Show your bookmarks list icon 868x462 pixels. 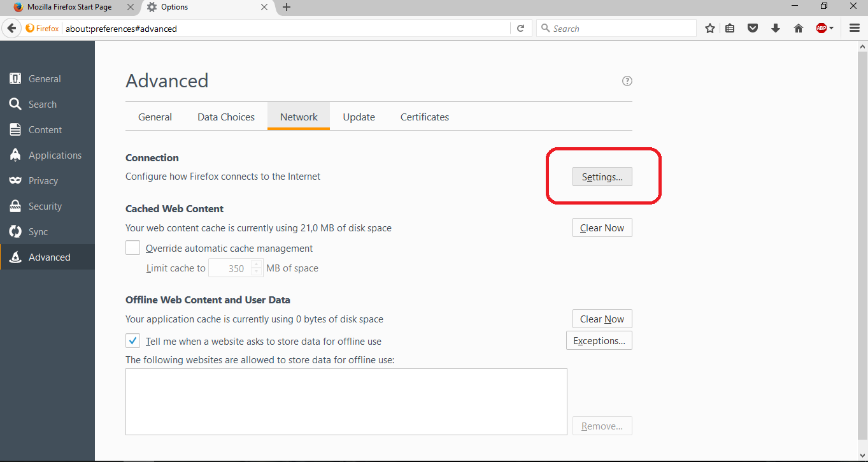coord(730,29)
